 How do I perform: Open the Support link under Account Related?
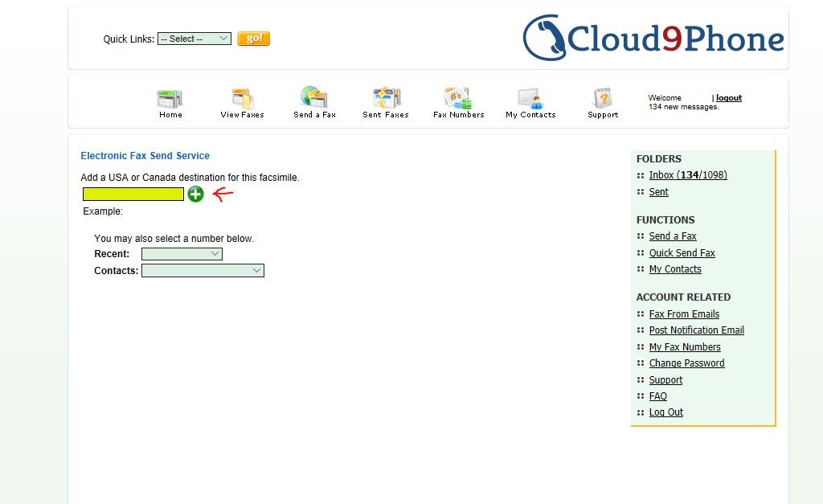coord(665,379)
